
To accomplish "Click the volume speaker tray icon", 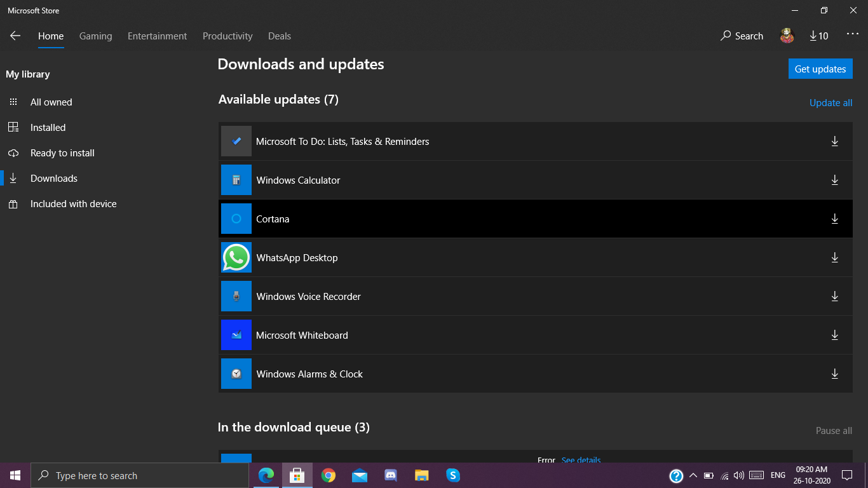I will tap(738, 475).
